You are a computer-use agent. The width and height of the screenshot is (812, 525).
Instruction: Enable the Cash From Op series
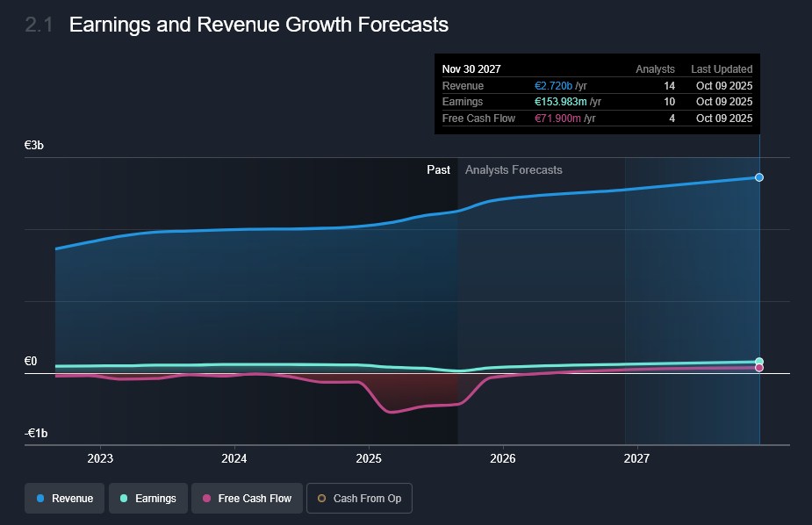(359, 499)
